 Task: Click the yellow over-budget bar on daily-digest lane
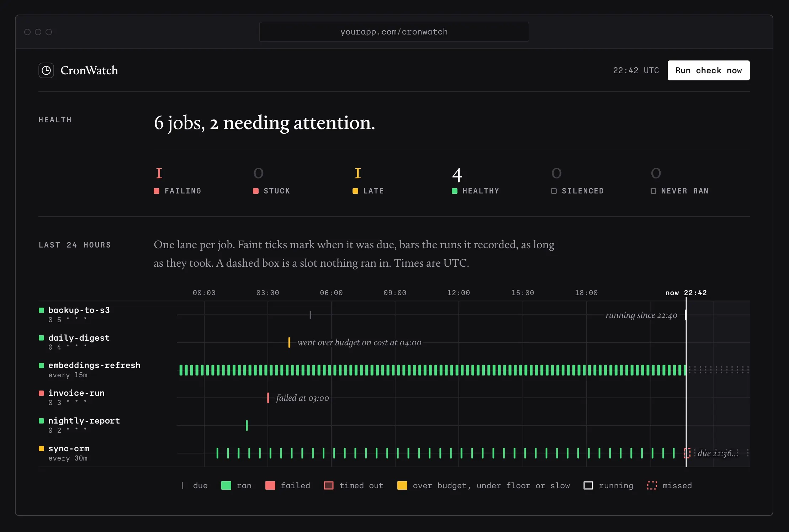[x=289, y=342]
